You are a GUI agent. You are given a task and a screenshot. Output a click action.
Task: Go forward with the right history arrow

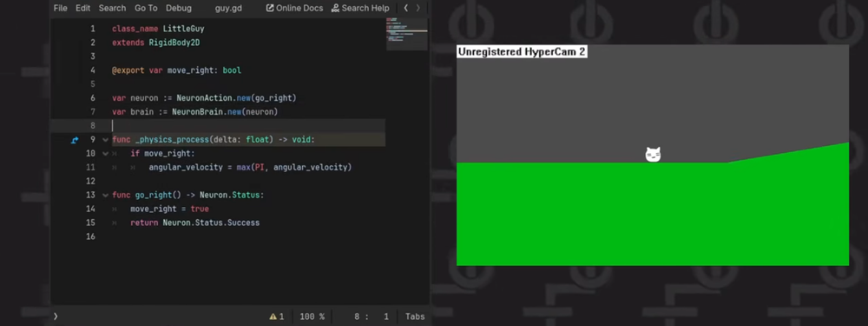pos(418,9)
